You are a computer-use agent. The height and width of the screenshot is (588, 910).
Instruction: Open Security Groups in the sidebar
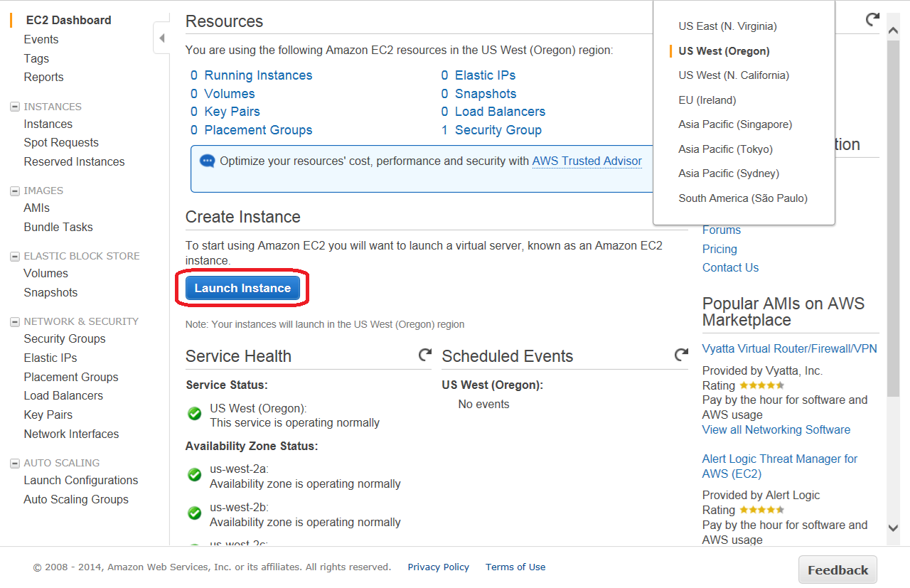tap(65, 339)
